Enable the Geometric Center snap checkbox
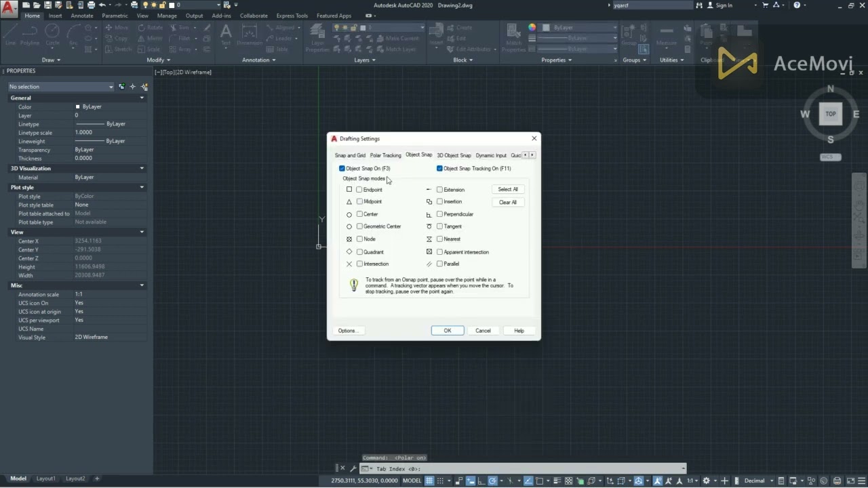The image size is (868, 488). click(x=359, y=226)
